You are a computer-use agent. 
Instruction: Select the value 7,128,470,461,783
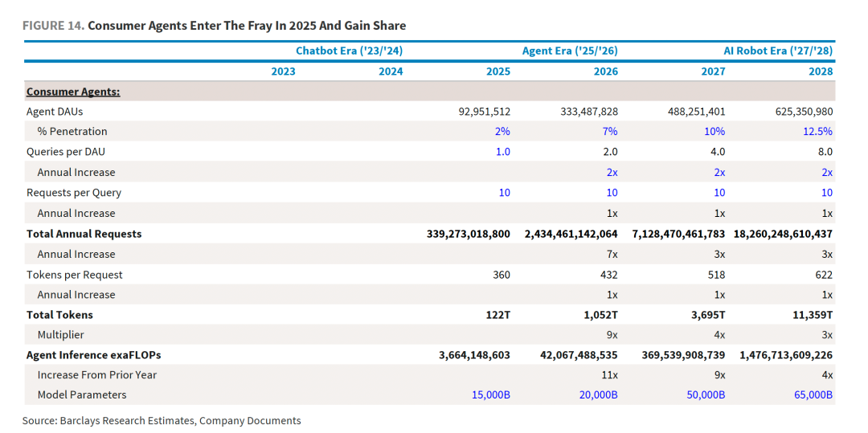coord(678,234)
